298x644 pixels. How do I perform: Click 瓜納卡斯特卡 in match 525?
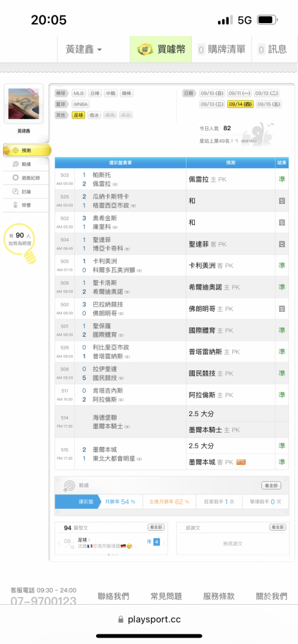(111, 196)
